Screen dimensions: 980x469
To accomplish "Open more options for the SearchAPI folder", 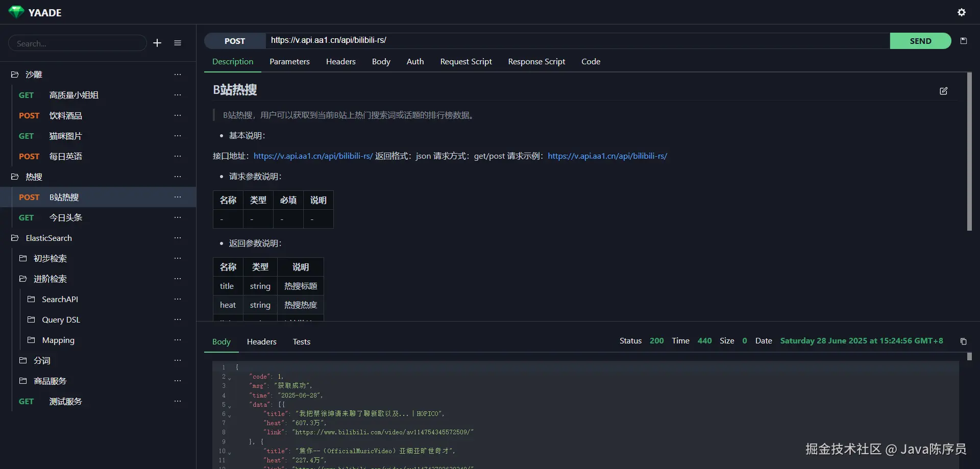I will [x=178, y=299].
